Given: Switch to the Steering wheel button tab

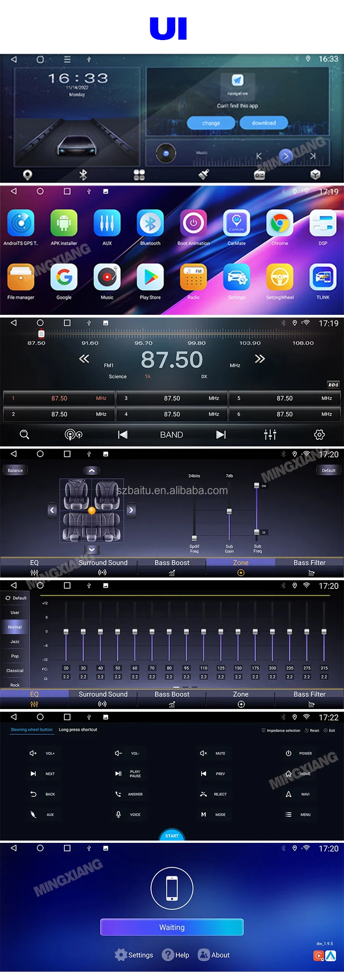Looking at the screenshot, I should (x=31, y=730).
